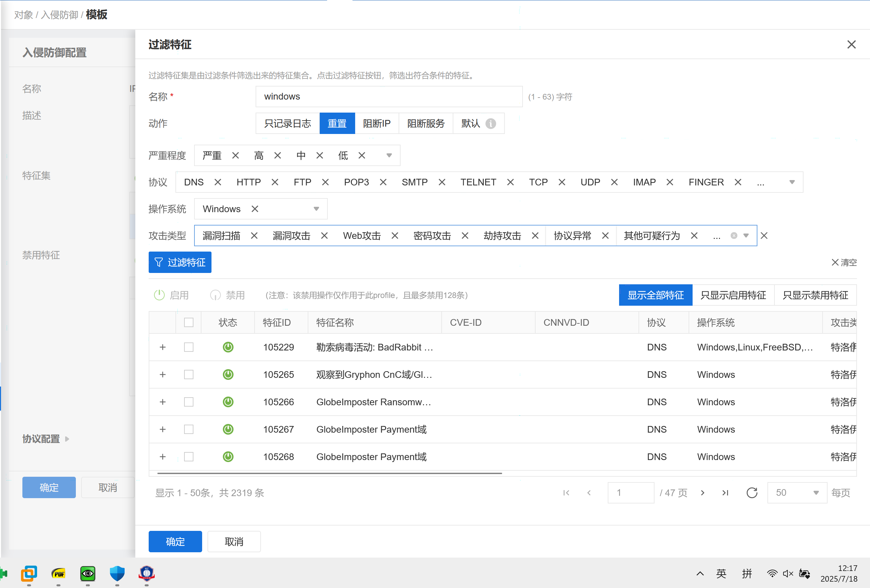Click the info icon next to 默认
This screenshot has height=588, width=870.
pos(490,124)
